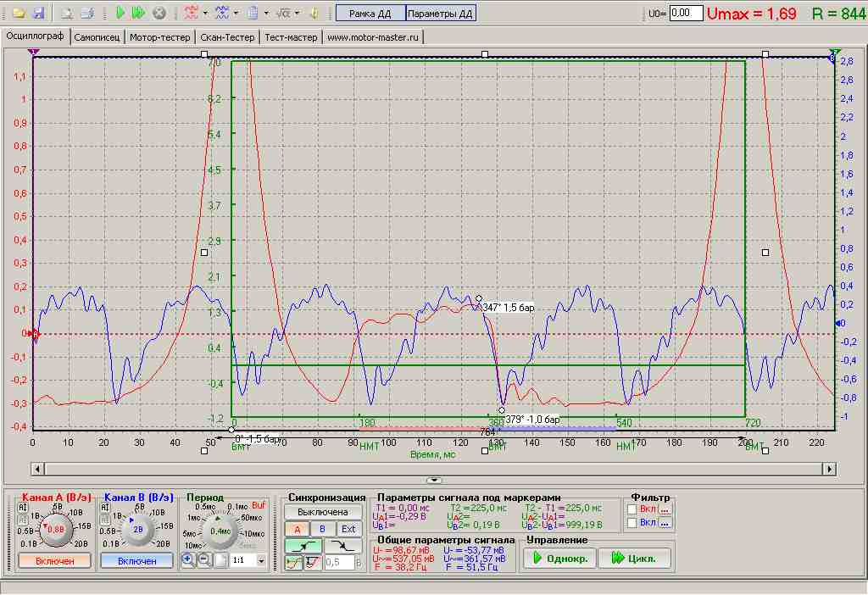Click the grey stop icon in toolbar
This screenshot has height=595, width=868.
(x=159, y=14)
